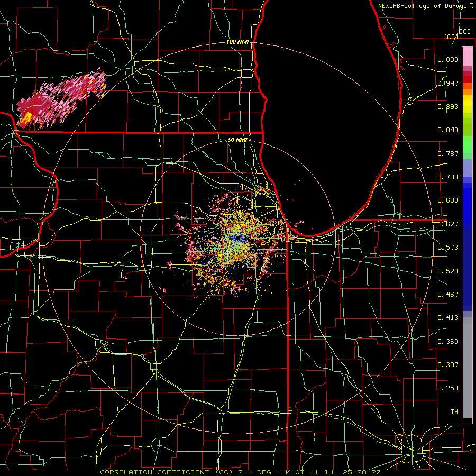
Task: Click the [CC] legend heading
Action: (x=451, y=36)
